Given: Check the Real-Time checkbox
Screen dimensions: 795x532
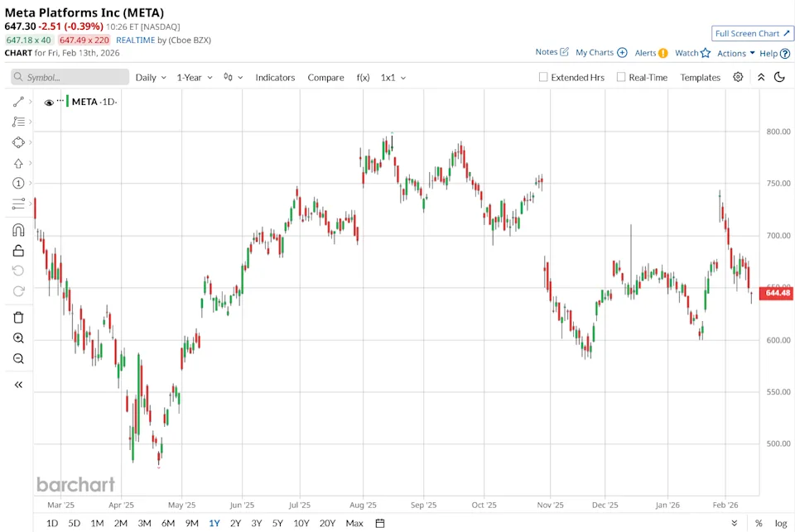Looking at the screenshot, I should click(x=621, y=77).
